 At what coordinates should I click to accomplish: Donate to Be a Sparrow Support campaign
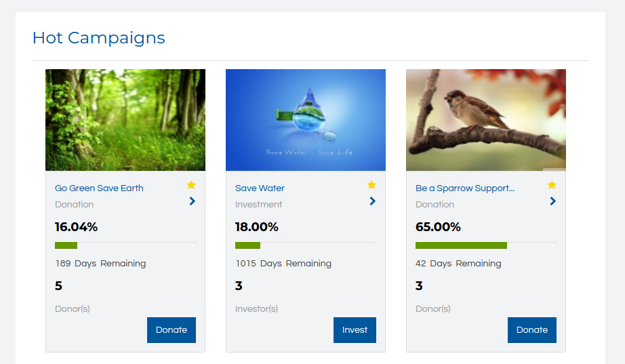coord(531,329)
